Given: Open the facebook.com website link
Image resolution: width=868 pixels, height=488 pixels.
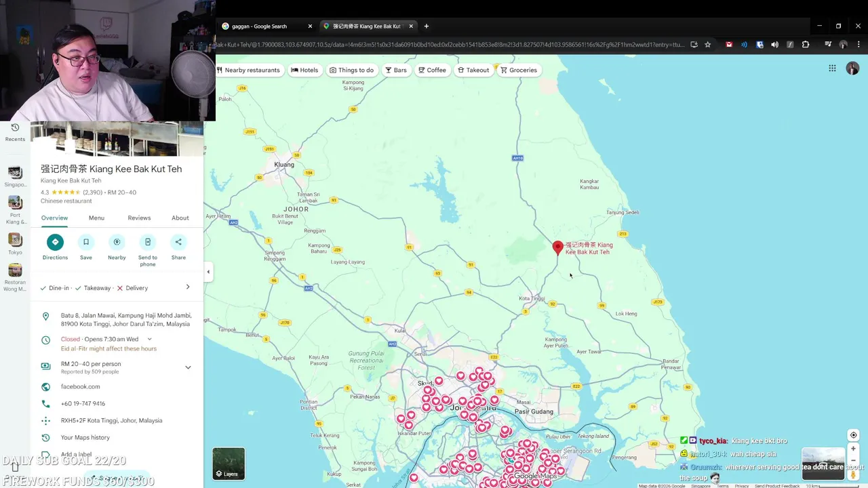Looking at the screenshot, I should pos(80,386).
